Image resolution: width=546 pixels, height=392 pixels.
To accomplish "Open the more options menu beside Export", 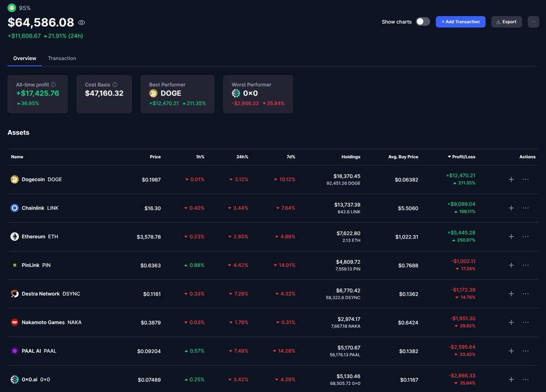I will coord(533,22).
